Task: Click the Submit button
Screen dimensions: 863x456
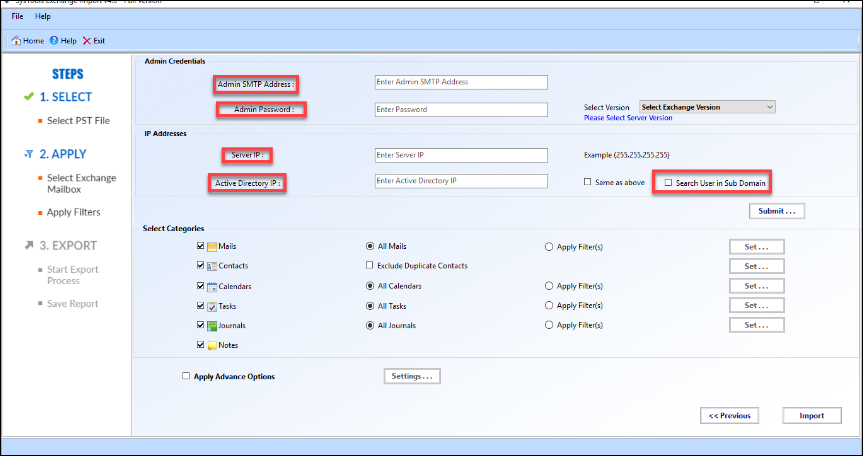Action: [777, 211]
